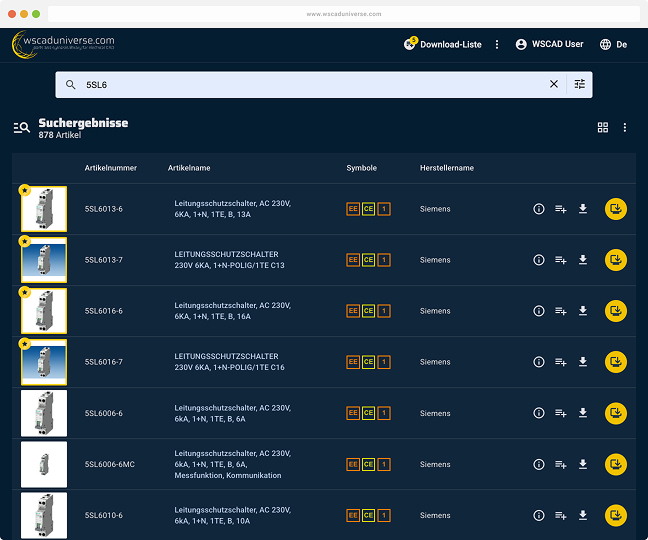Show info for article 5SL6006-6

pyautogui.click(x=538, y=413)
